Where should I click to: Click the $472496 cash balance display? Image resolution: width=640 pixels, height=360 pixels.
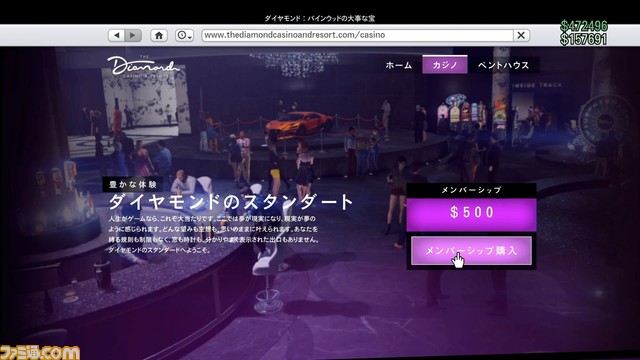coord(584,26)
